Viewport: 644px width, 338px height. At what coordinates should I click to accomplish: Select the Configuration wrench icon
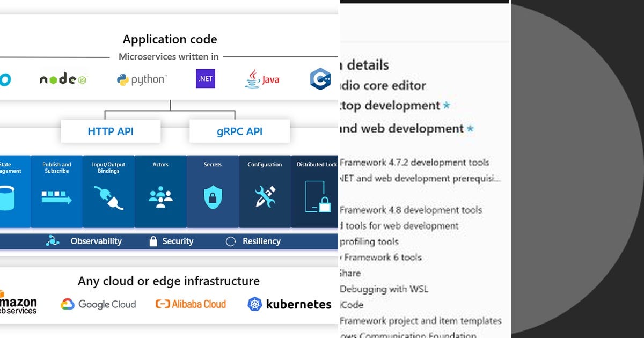point(265,197)
